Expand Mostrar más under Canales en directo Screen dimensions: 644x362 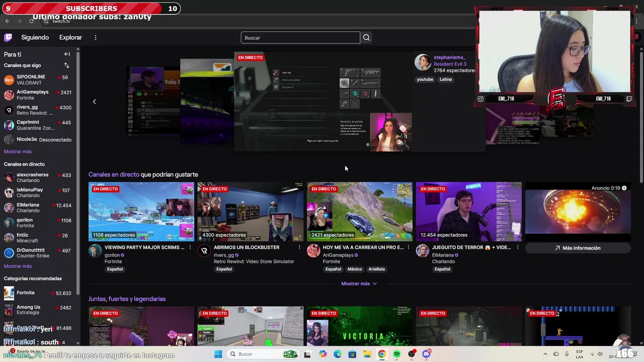pos(18,266)
